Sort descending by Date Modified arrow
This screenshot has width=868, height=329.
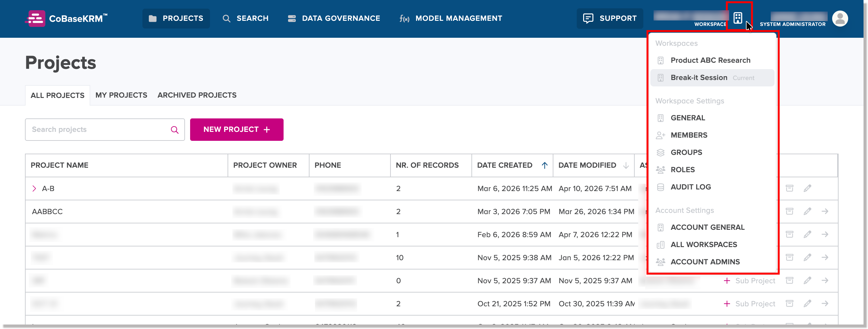[625, 165]
